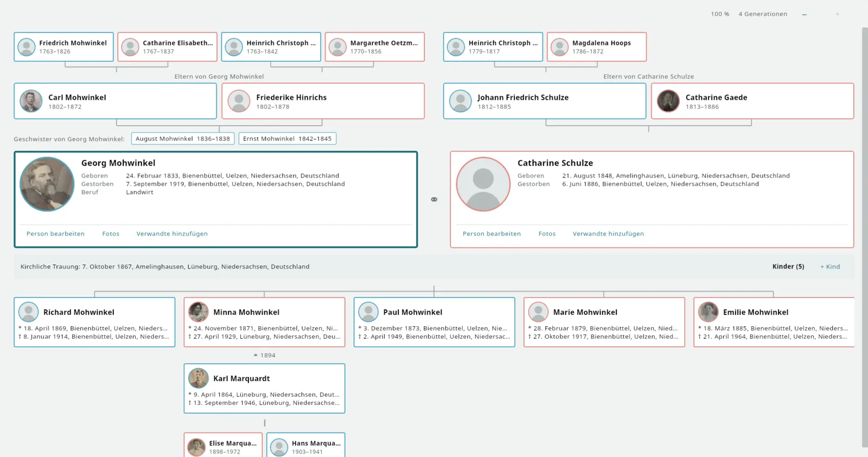Screen dimensions: 868x457
Task: Click Carl Mohwinkel's portrait icon
Action: pyautogui.click(x=31, y=101)
